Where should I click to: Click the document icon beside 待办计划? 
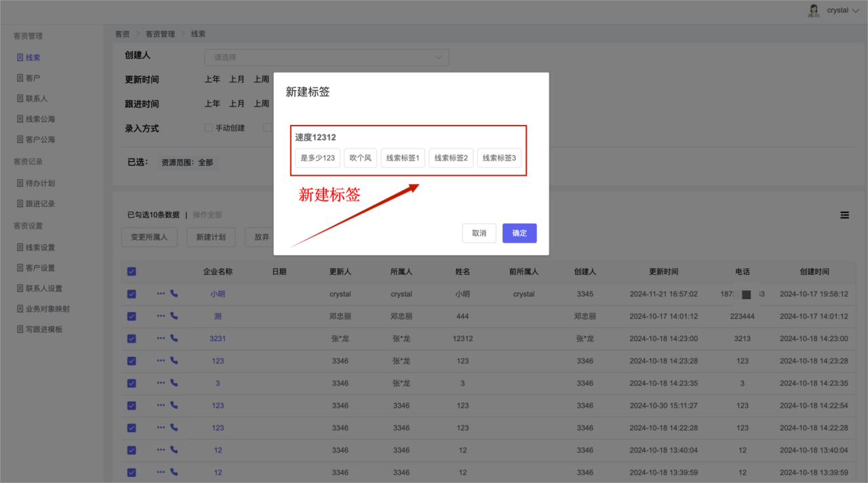[20, 183]
